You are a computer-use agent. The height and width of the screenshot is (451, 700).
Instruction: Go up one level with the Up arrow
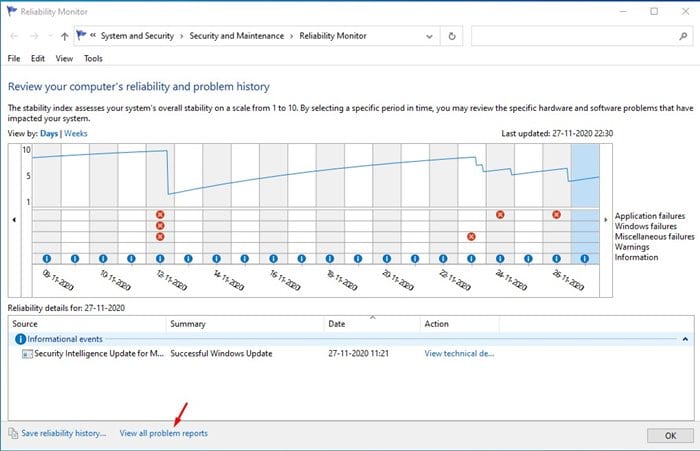click(x=65, y=36)
